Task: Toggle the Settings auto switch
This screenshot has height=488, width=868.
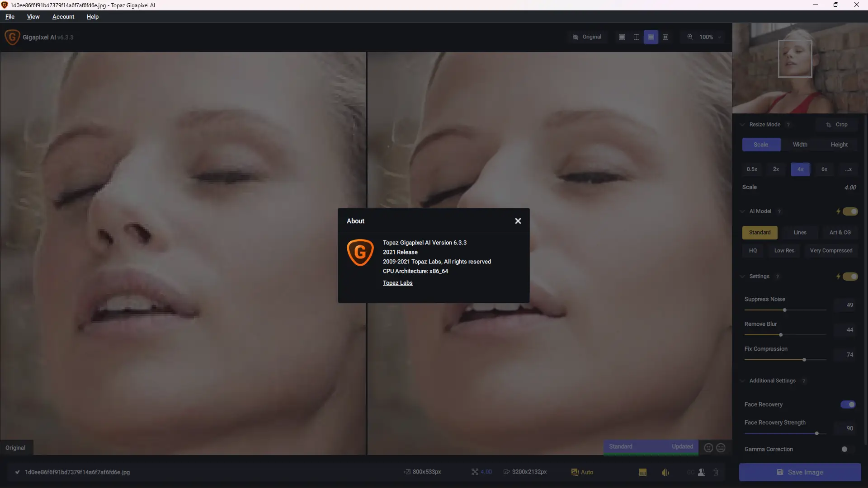Action: (850, 277)
